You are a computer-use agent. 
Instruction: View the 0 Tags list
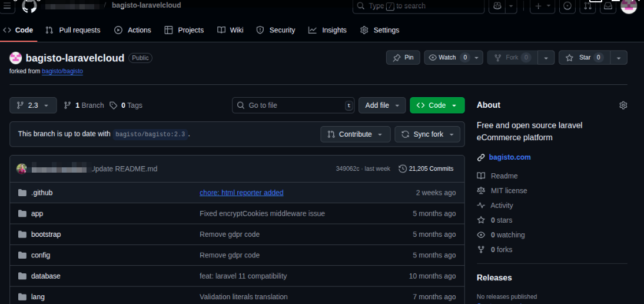click(125, 105)
